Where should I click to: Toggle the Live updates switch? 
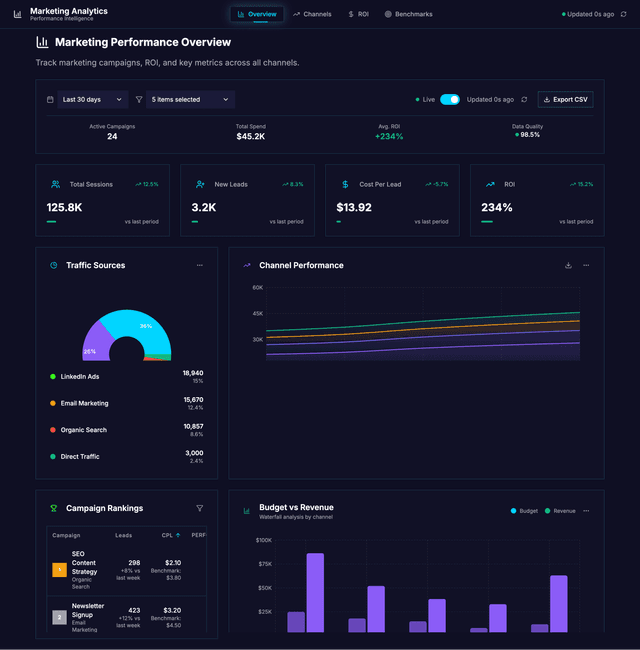coord(450,100)
